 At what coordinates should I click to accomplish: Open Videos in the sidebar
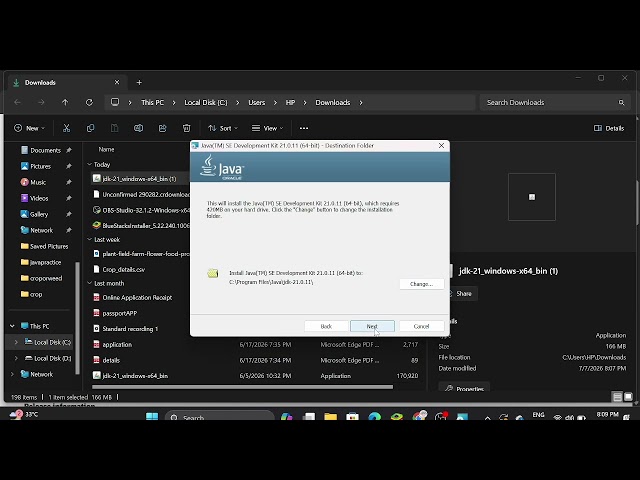tap(39, 198)
